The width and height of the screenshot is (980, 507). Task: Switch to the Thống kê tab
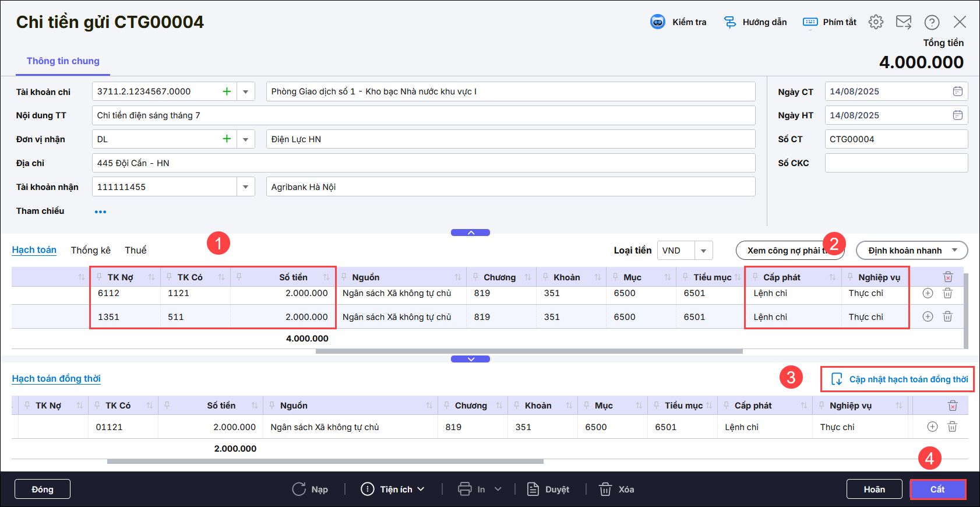(90, 250)
